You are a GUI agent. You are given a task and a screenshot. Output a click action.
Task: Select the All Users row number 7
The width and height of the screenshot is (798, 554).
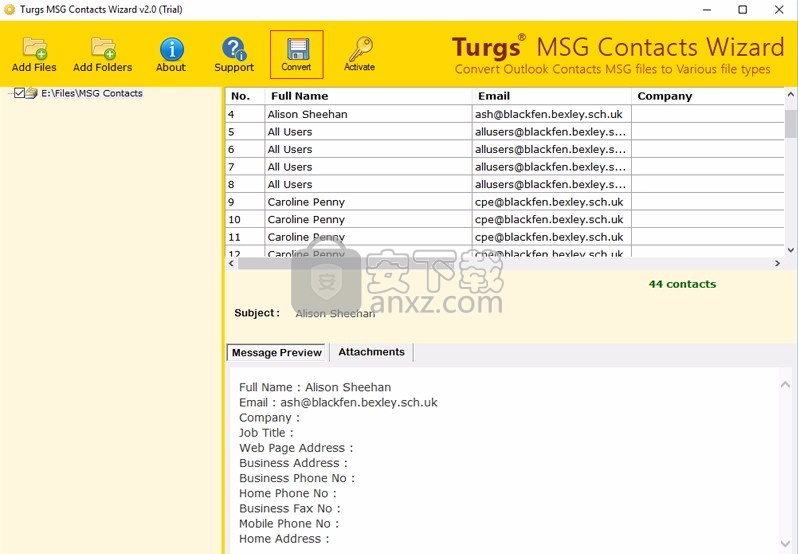[x=505, y=167]
